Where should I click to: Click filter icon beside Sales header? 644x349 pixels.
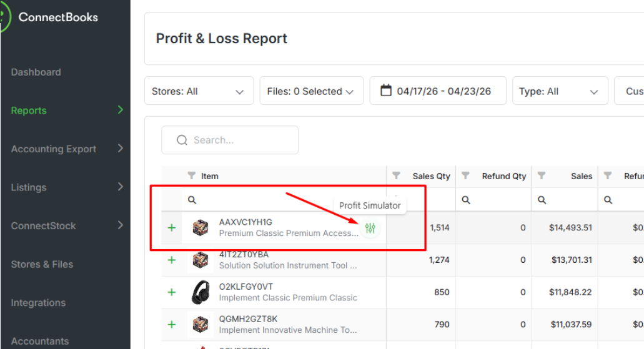[x=542, y=175]
